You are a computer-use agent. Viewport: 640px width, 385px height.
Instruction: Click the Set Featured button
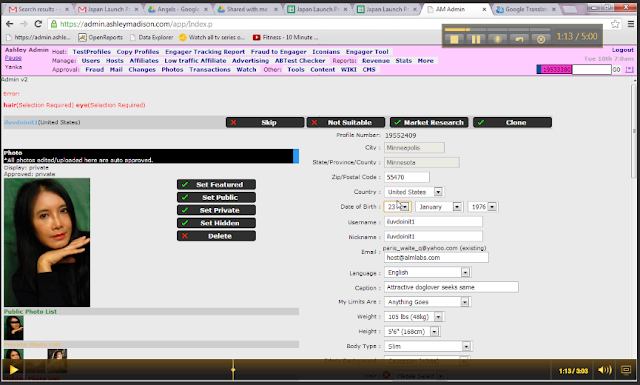coord(216,185)
